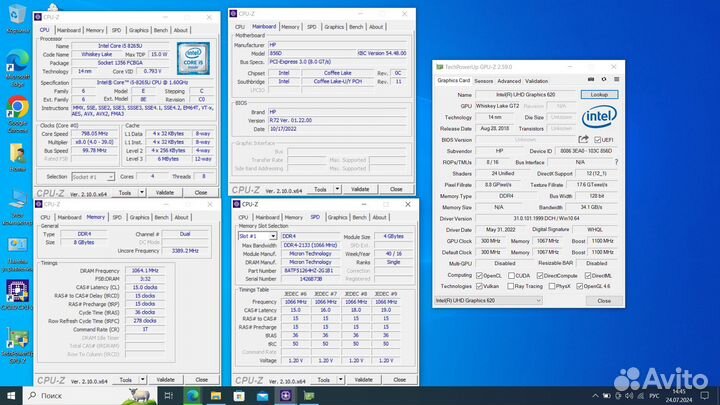Open the volume icon in the system tray
Screen dimensions: 720x405
[629, 395]
